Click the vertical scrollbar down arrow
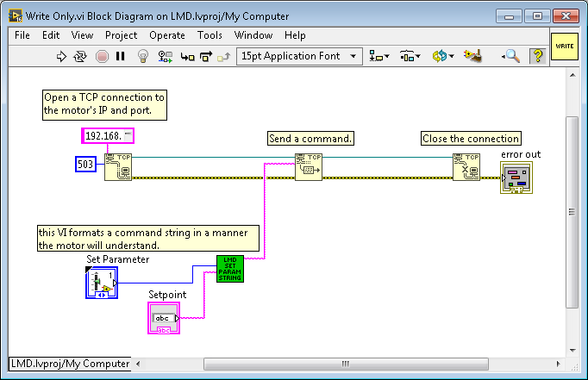The height and width of the screenshot is (380, 588). [x=572, y=351]
